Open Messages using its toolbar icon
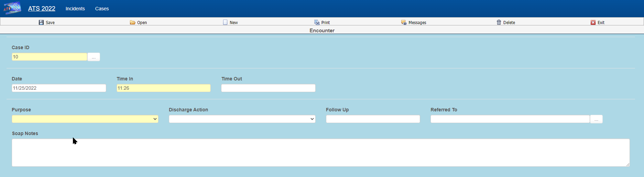Screen dimensions: 644x177 coord(404,22)
